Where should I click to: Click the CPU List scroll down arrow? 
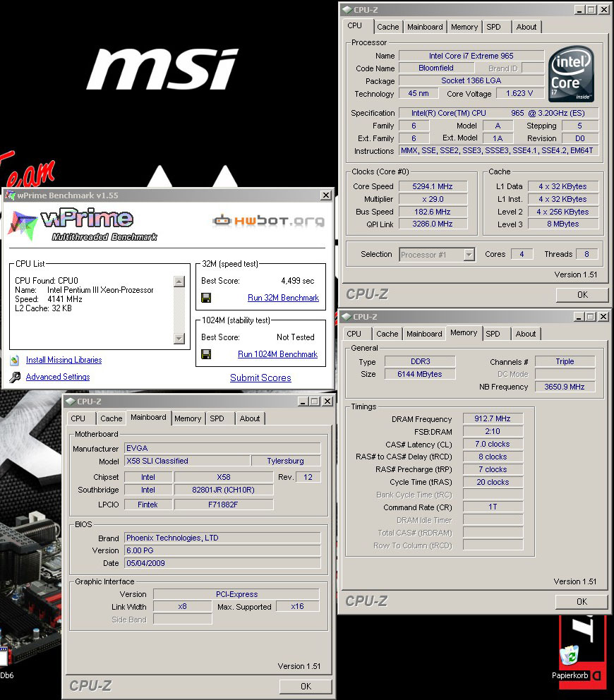(179, 339)
